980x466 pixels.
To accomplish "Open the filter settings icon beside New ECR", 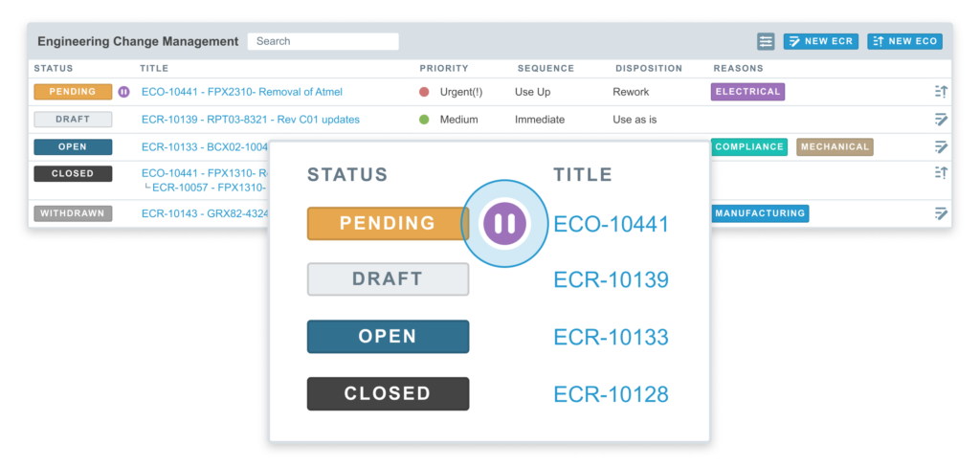I will click(x=766, y=41).
